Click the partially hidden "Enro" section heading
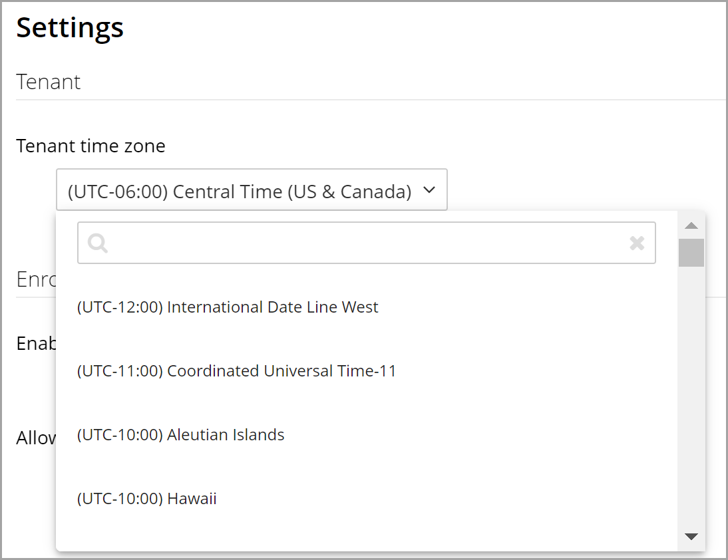728x560 pixels. click(36, 280)
